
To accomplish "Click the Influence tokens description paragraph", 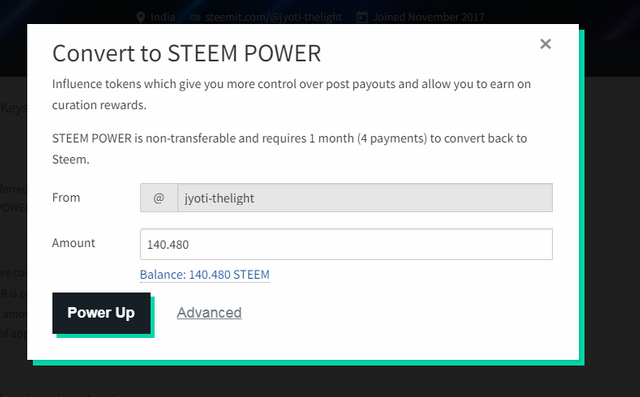I will point(291,94).
